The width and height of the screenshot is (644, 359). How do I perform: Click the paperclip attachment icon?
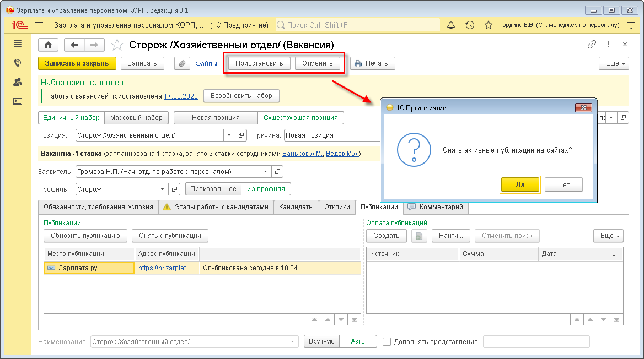click(182, 63)
